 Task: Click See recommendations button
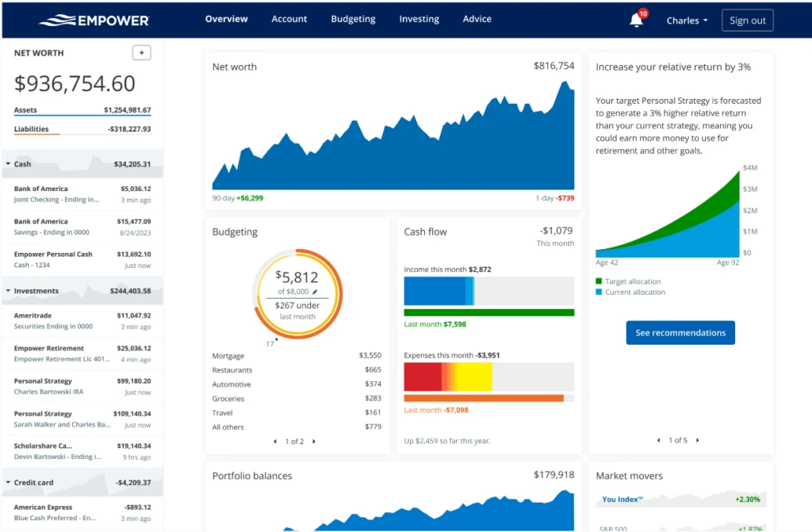[x=680, y=332]
